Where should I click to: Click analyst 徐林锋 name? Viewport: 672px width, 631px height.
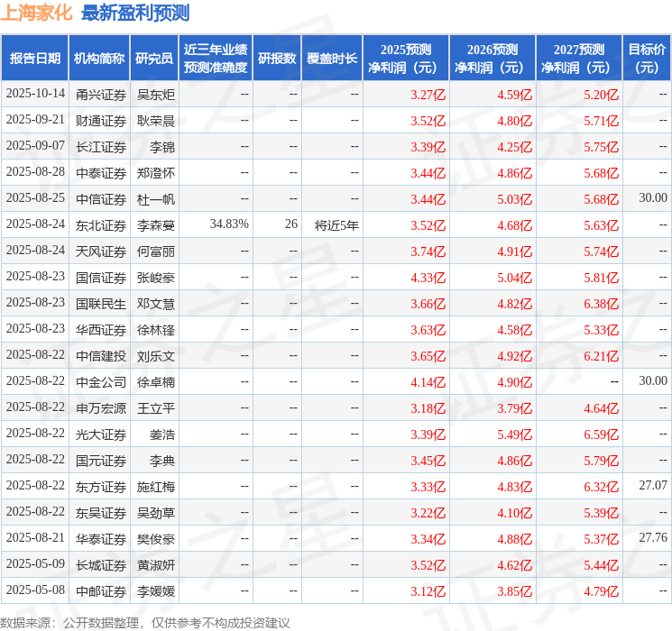point(155,330)
